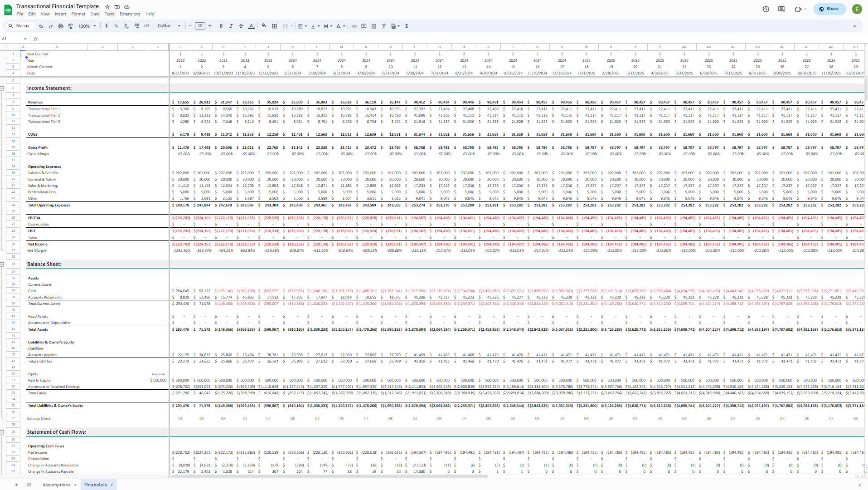Viewport: 868px width, 490px height.
Task: Click the Share button
Action: click(829, 9)
